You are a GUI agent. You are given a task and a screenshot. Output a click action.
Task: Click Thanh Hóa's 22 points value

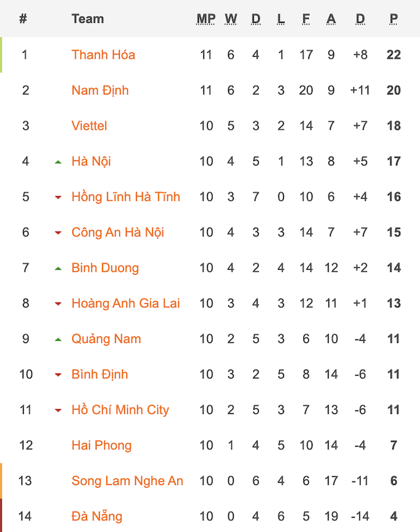(x=393, y=55)
